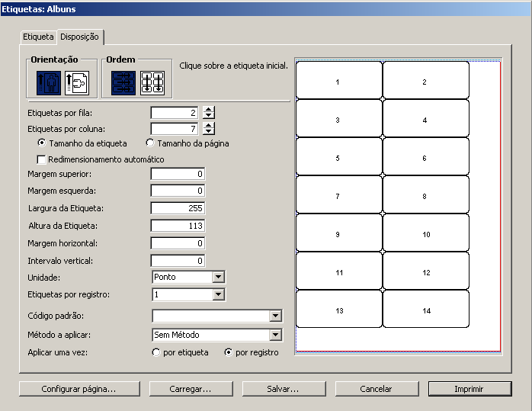Choose column-by-column label order icon
This screenshot has width=532, height=411.
[x=152, y=82]
